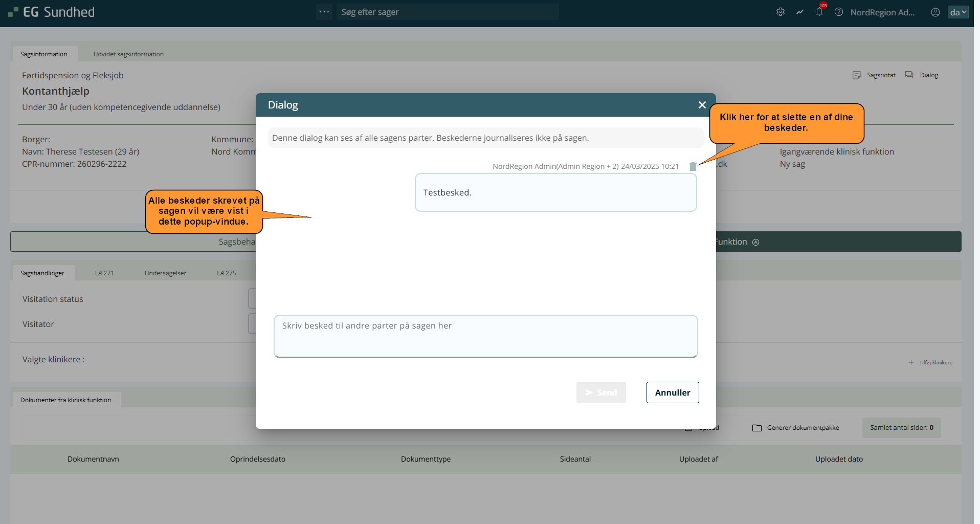Close the Dialog popup with X
The height and width of the screenshot is (524, 980).
pyautogui.click(x=702, y=105)
